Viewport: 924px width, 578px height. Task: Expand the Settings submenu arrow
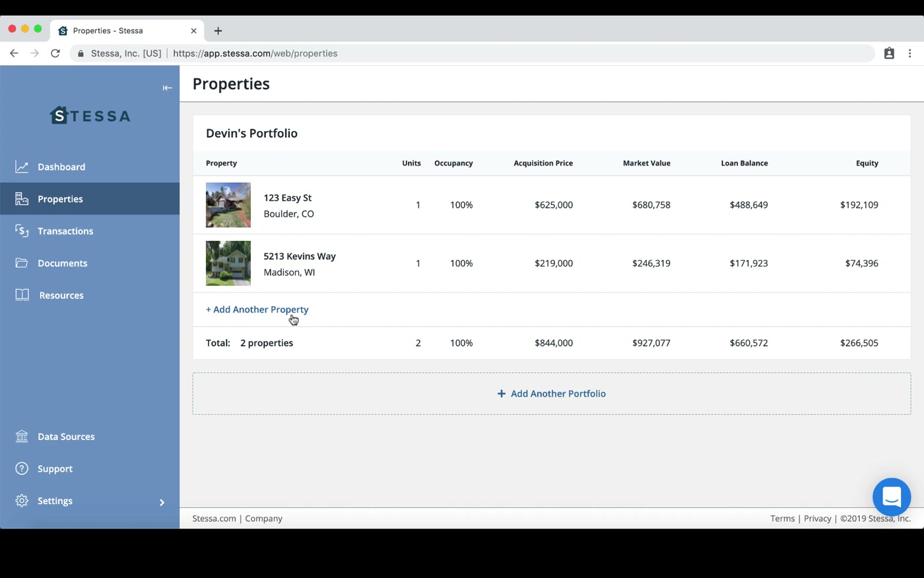tap(162, 502)
